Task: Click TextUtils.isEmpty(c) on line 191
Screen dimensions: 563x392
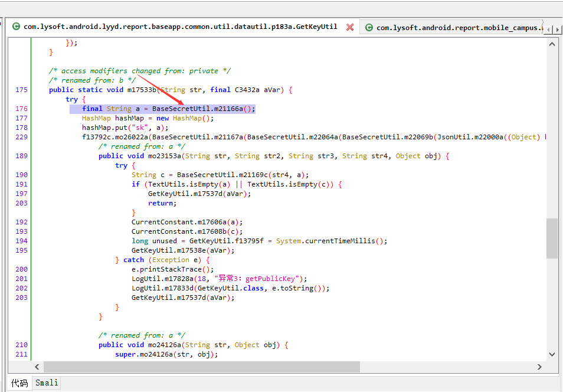Action: click(290, 184)
